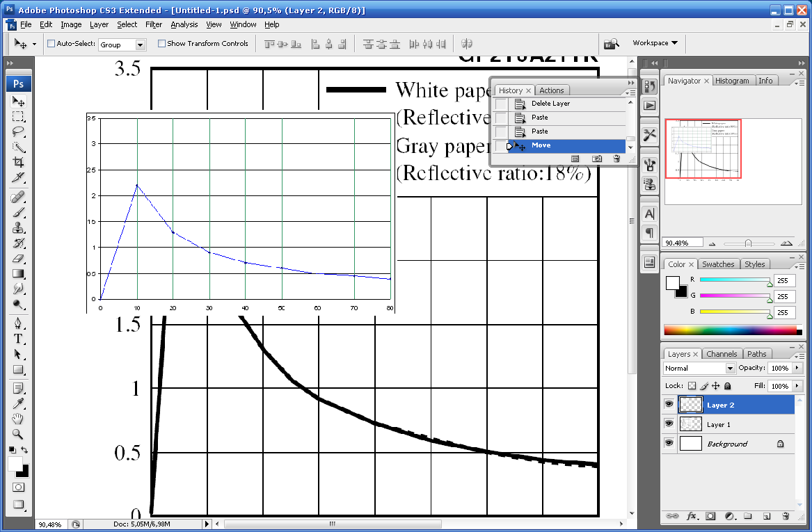Select the Delete Layer history state
The image size is (812, 532).
click(x=550, y=104)
